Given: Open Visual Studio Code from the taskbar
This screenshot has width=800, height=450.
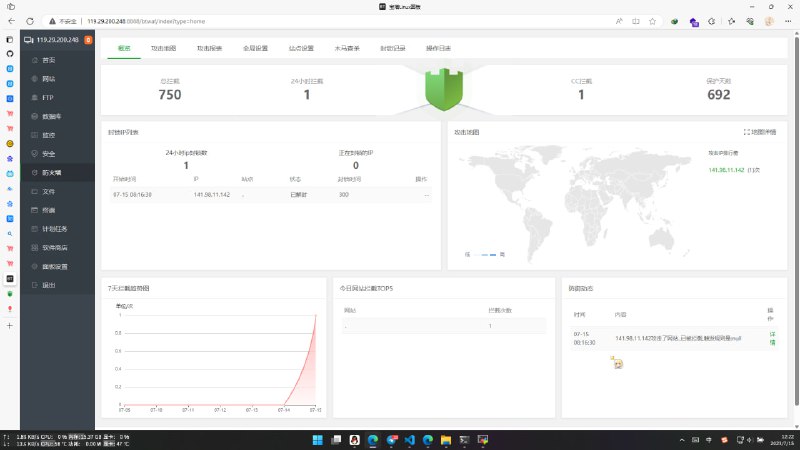Looking at the screenshot, I should pyautogui.click(x=408, y=439).
